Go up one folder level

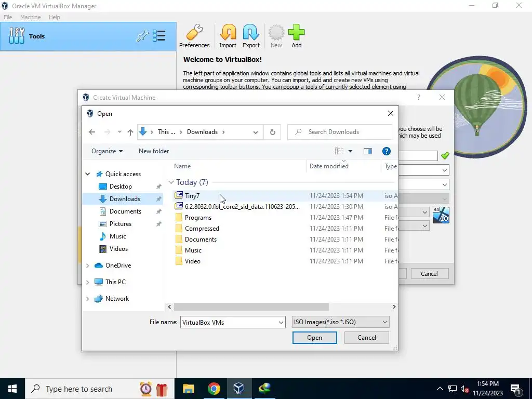click(x=130, y=132)
